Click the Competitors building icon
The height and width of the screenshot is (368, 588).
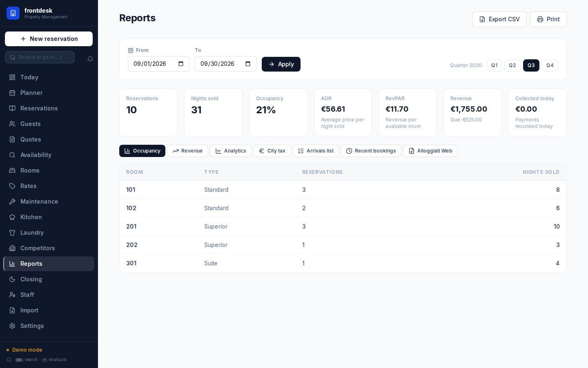tap(12, 248)
